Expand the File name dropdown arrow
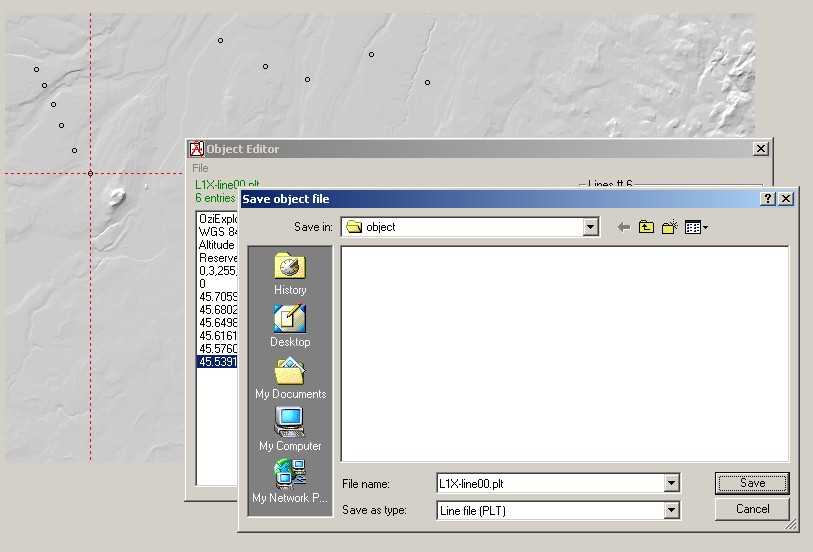 (x=672, y=484)
